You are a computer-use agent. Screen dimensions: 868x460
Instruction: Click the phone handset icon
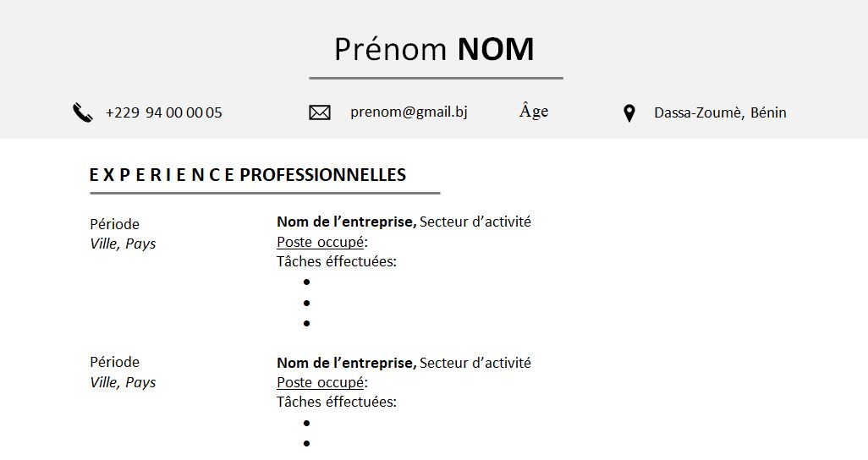(x=82, y=112)
